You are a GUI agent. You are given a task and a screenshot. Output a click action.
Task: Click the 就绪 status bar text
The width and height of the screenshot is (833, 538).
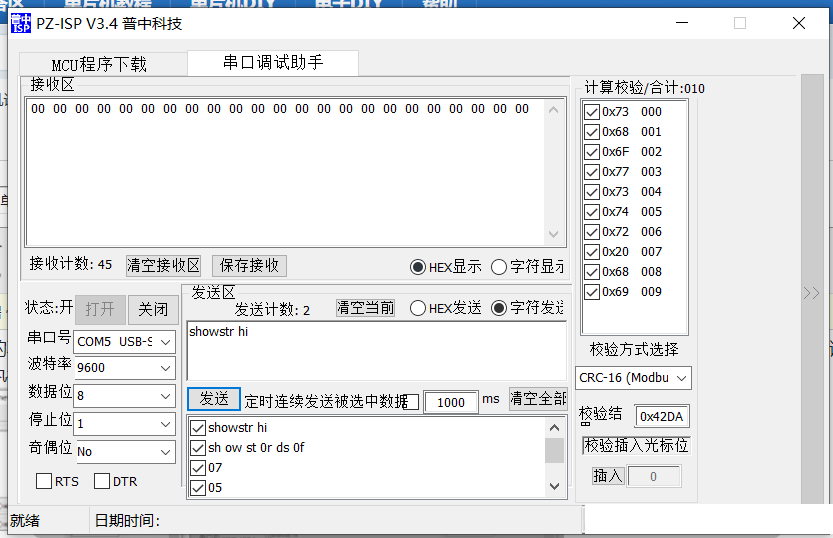point(25,520)
